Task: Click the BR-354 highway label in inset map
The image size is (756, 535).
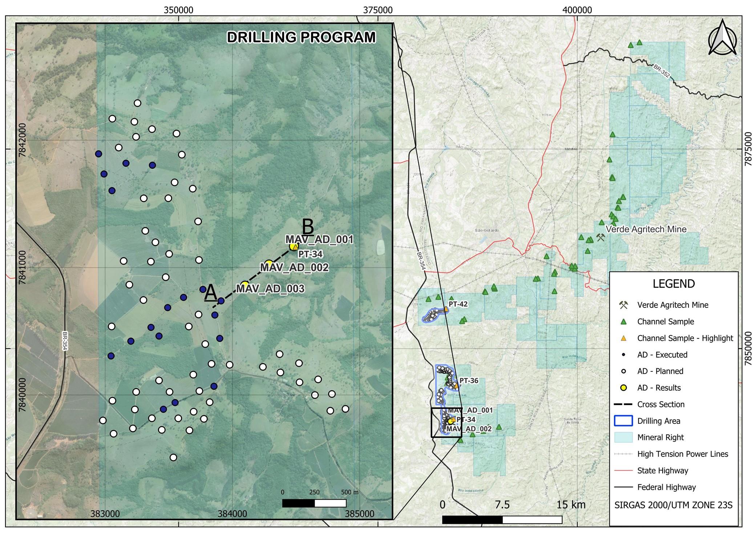Action: pos(65,340)
